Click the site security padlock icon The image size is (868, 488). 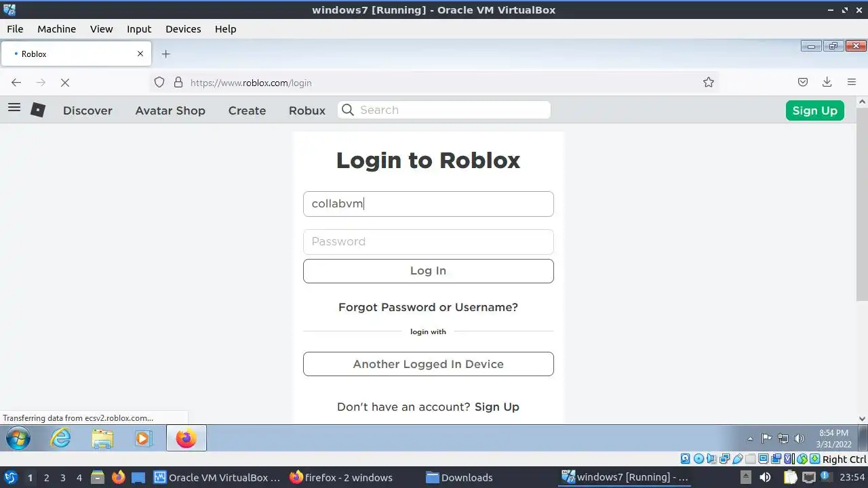[178, 82]
